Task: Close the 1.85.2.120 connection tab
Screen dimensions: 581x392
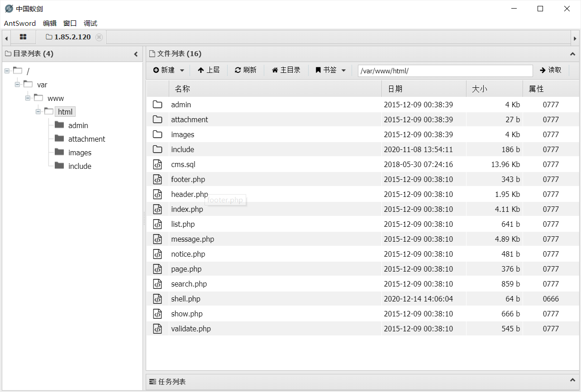Action: 99,37
